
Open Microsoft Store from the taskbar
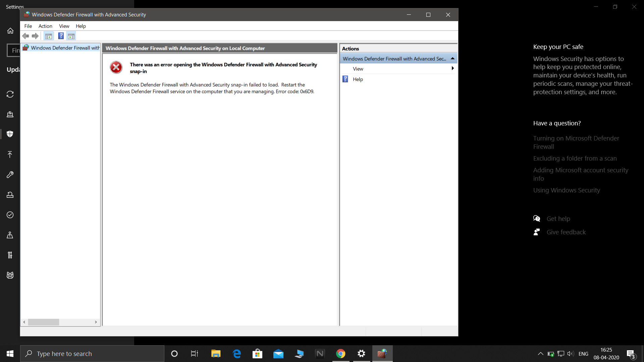click(257, 354)
